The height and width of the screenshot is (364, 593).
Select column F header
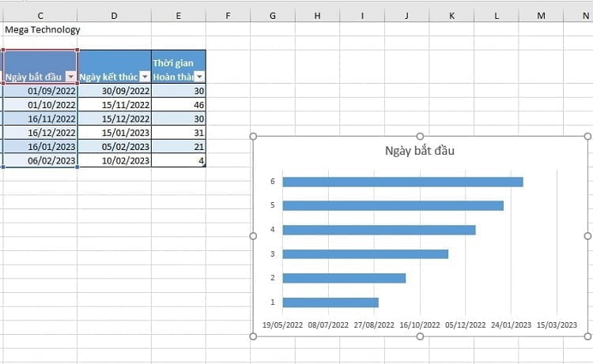(x=228, y=16)
